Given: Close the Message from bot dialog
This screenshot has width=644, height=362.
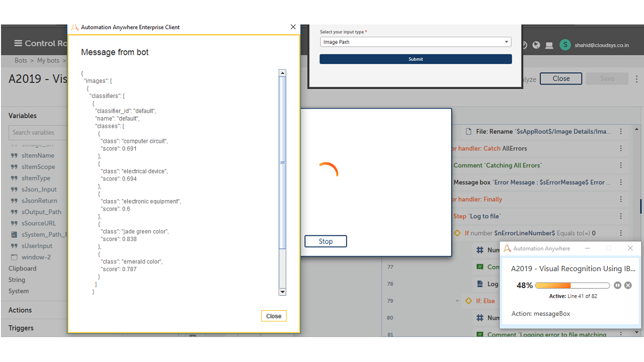Looking at the screenshot, I should (x=274, y=316).
